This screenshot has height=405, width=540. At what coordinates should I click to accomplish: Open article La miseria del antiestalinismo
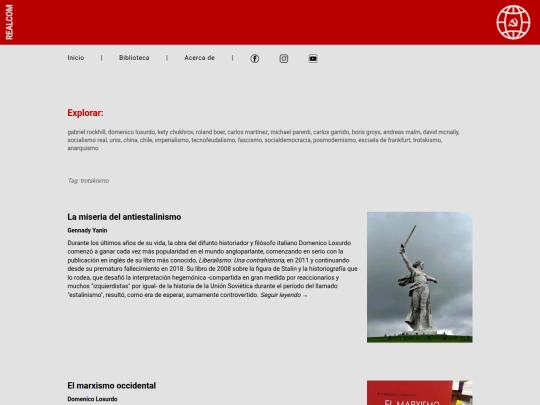pyautogui.click(x=124, y=217)
